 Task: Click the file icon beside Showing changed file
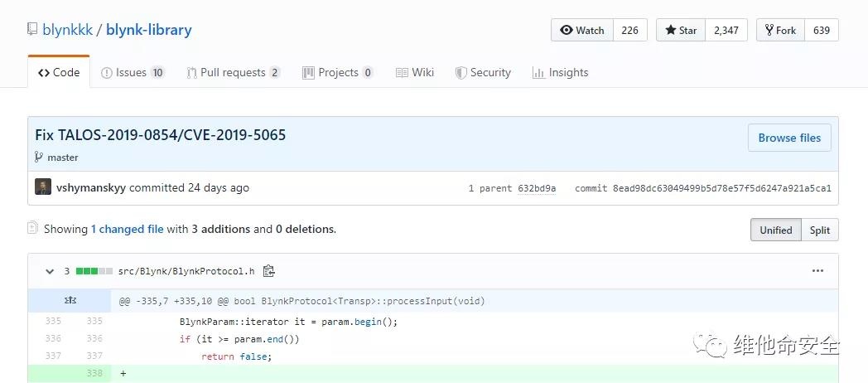point(32,228)
